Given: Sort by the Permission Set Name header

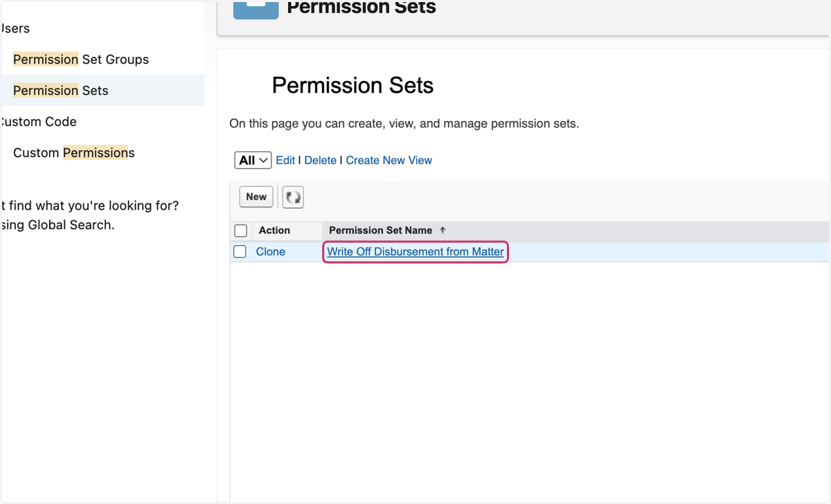Looking at the screenshot, I should tap(381, 230).
